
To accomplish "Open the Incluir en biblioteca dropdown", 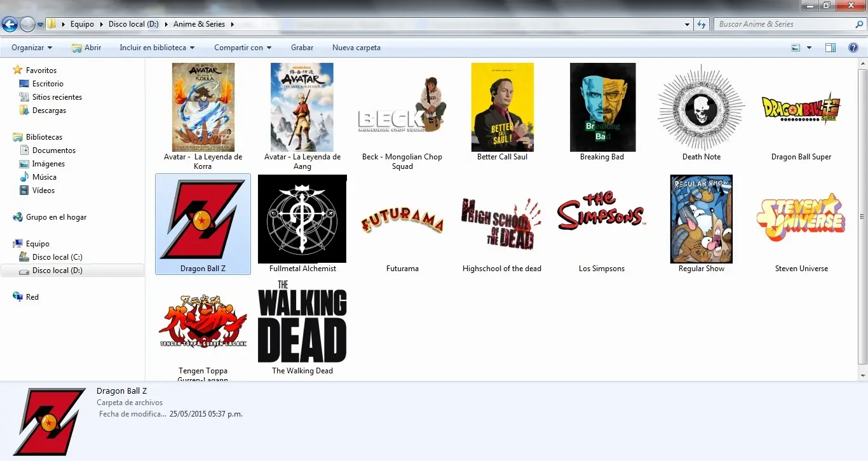I will click(157, 48).
